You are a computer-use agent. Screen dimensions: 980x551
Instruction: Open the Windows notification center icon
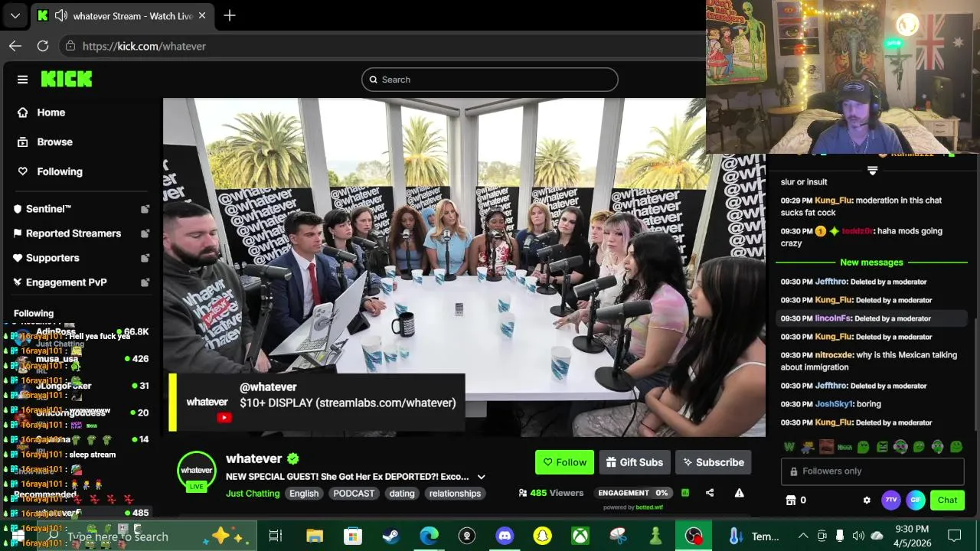[955, 536]
